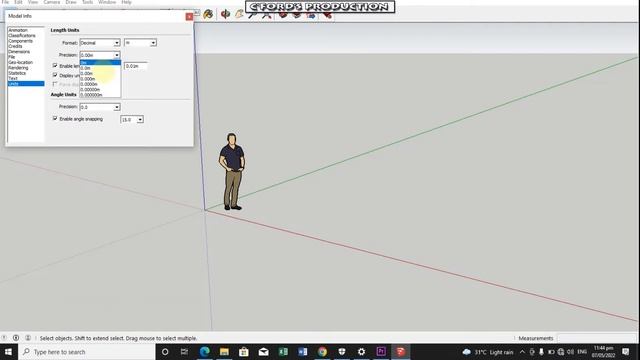This screenshot has height=360, width=640.
Task: Choose 0.000m in the precision list
Action: point(100,79)
